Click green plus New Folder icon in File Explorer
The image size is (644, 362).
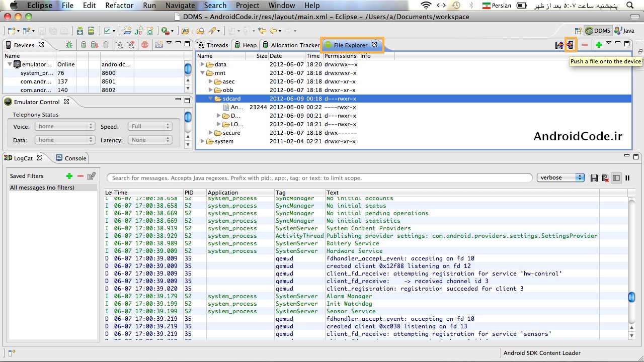[598, 45]
